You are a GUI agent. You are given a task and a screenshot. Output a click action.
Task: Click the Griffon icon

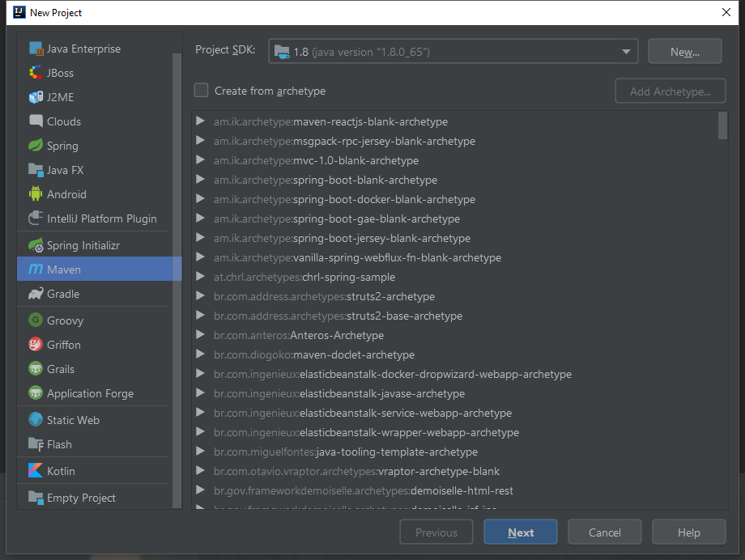click(x=36, y=345)
